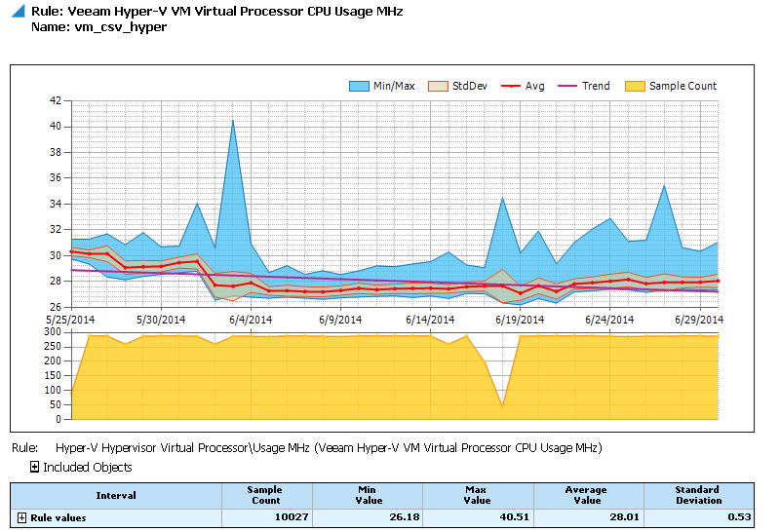Click the sample count value 10027

tap(292, 517)
